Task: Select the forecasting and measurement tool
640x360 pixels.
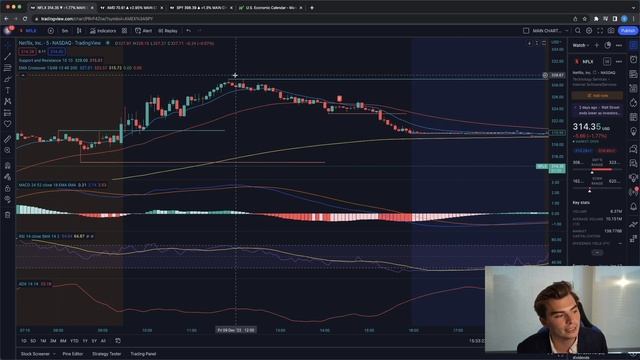Action: pos(7,113)
